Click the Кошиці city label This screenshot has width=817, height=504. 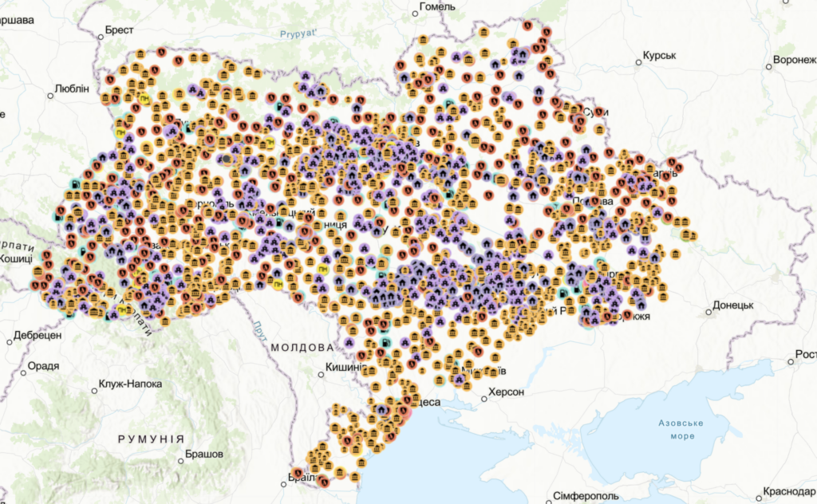(x=16, y=258)
